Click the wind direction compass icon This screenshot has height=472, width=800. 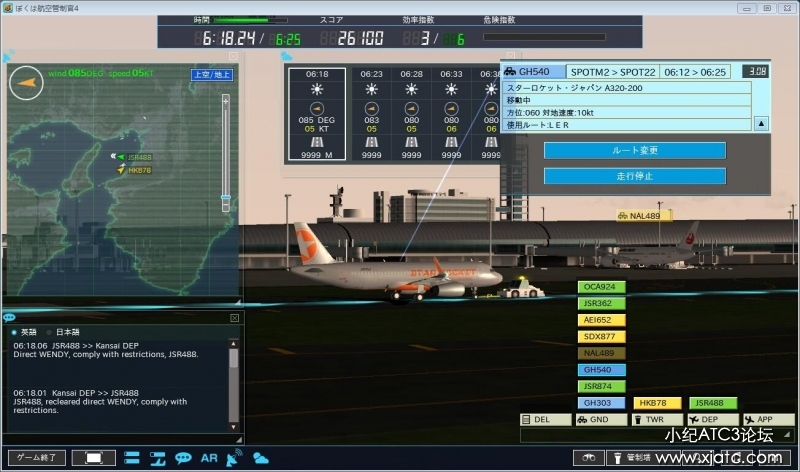click(27, 81)
